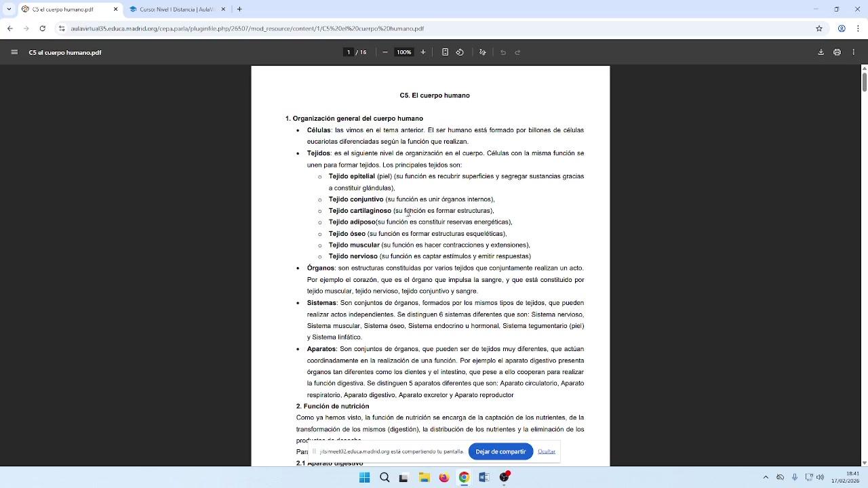Screen dimensions: 868x488
Task: Rotate the PDF page
Action: tap(460, 52)
